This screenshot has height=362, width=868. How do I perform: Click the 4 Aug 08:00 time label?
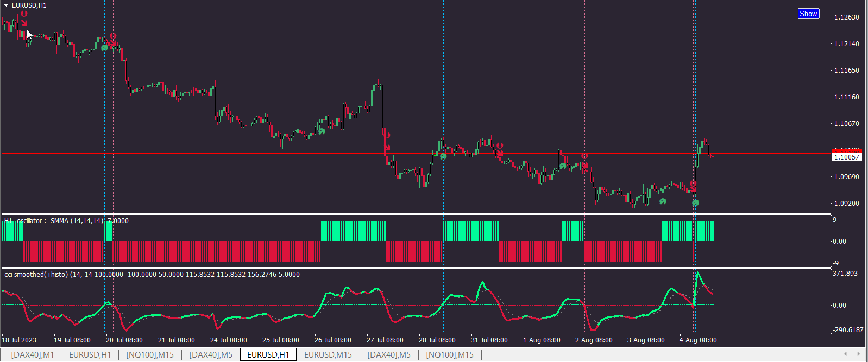[x=698, y=340]
